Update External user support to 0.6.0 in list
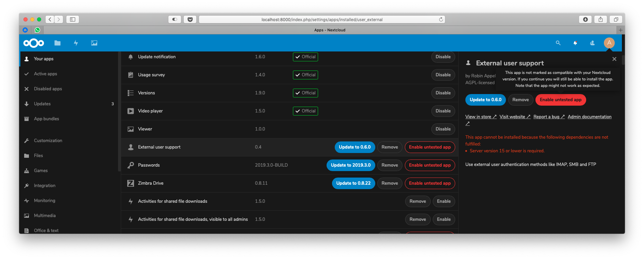644x259 pixels. pos(355,147)
